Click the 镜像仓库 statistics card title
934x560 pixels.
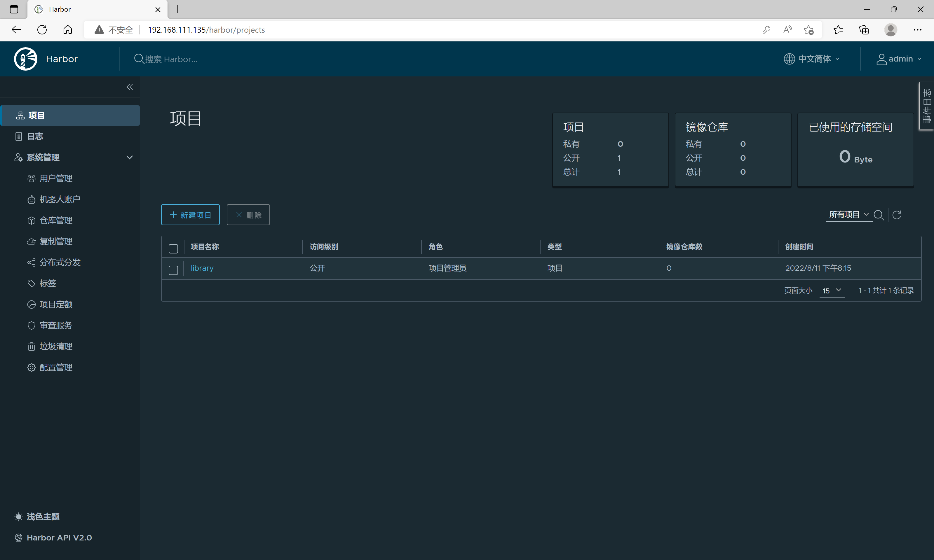(x=707, y=127)
